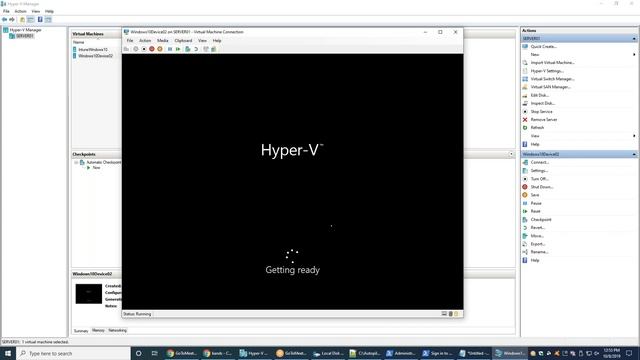Click orange Save icon in VM connection toolbar
Screen dimensions: 640x360
point(160,49)
